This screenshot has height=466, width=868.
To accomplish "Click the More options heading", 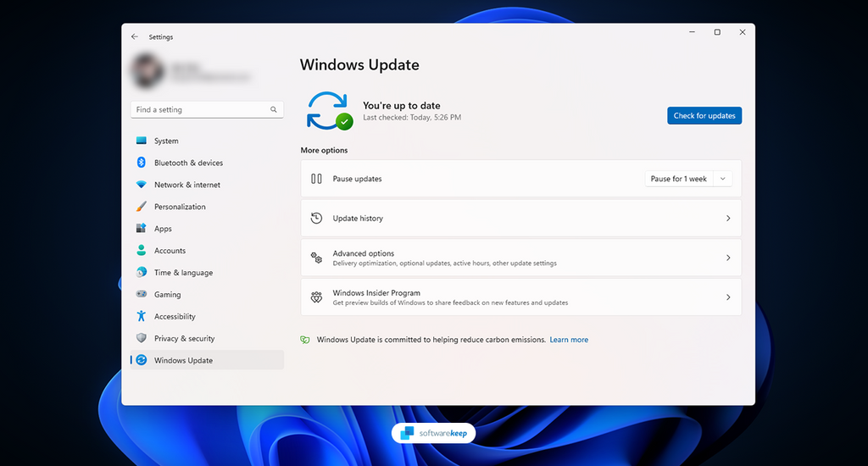I will [x=324, y=150].
